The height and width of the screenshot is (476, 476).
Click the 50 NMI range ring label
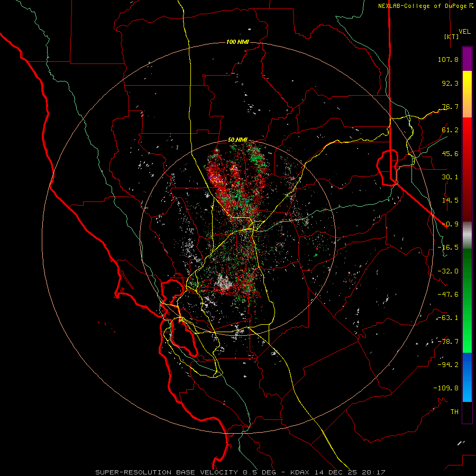[237, 140]
